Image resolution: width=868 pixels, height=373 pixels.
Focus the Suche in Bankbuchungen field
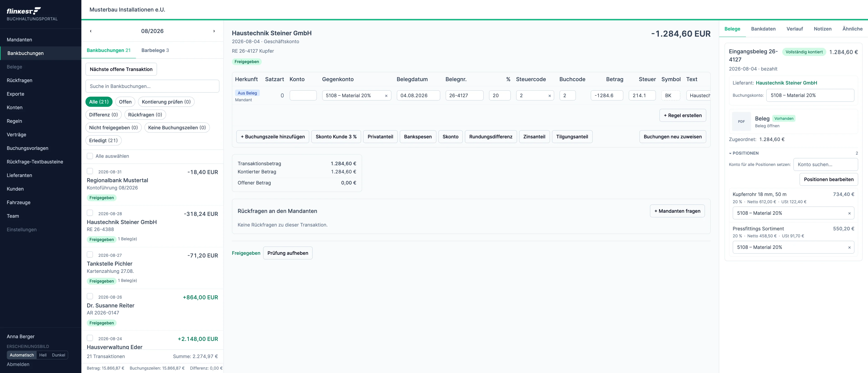[x=152, y=86]
